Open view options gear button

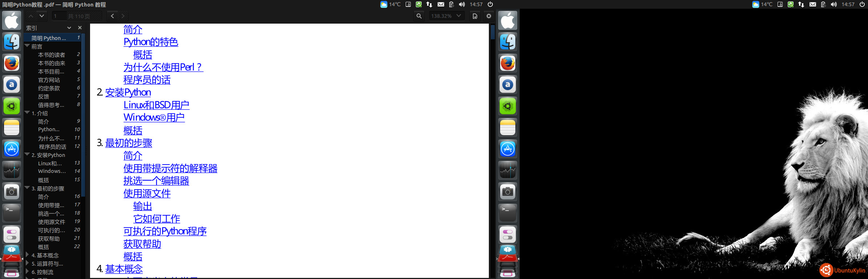tap(489, 16)
